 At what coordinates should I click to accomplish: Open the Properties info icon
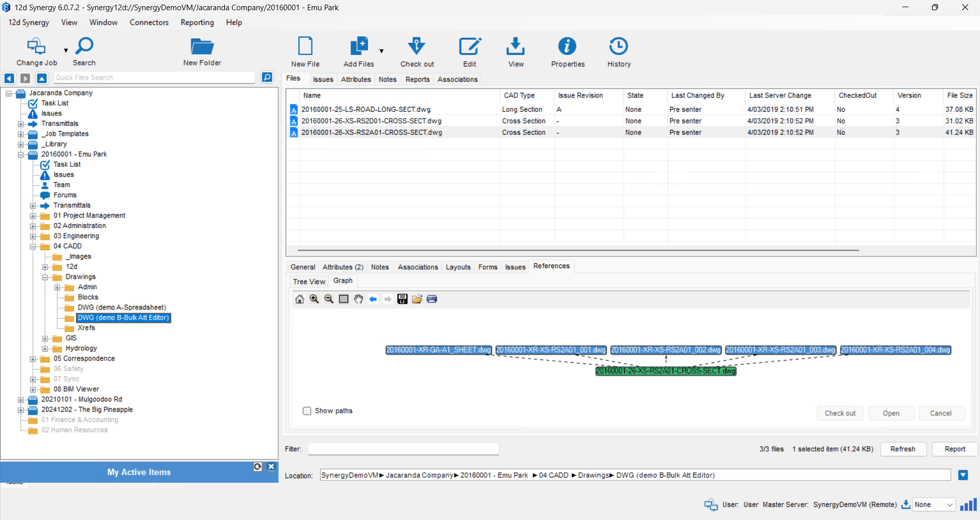567,46
